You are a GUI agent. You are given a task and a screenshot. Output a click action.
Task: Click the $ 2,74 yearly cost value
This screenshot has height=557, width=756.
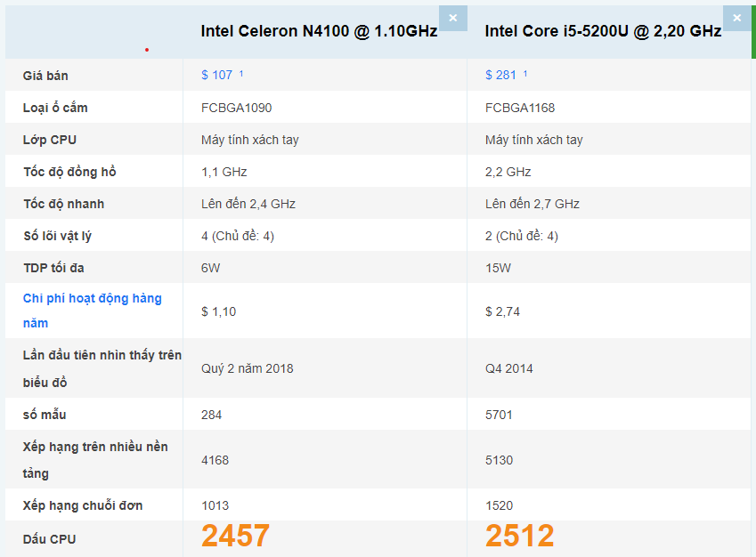pos(502,311)
